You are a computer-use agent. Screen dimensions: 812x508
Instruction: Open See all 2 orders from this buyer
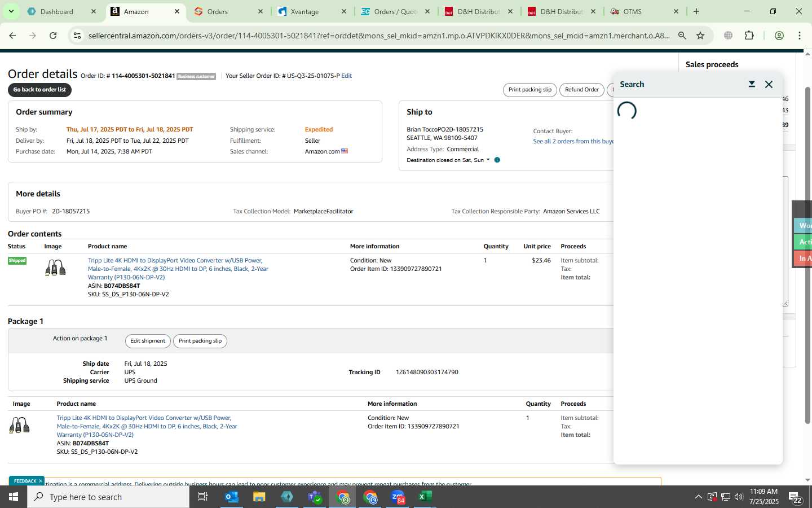pos(573,141)
